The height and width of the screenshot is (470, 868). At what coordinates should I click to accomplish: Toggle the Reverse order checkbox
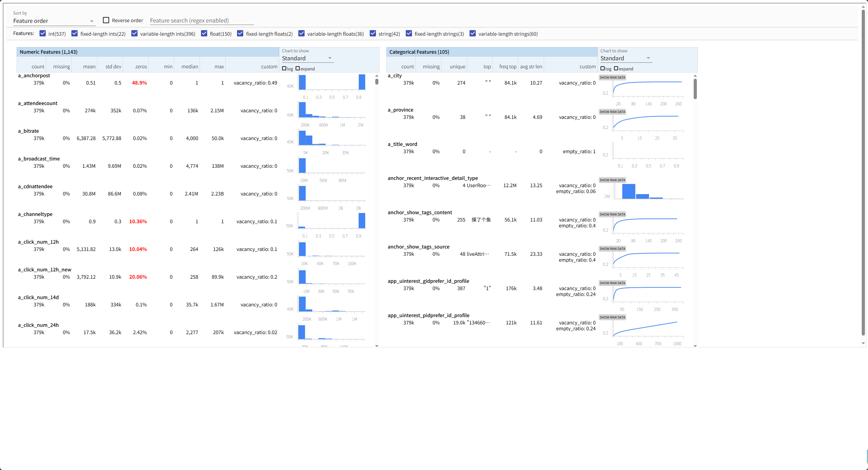[106, 20]
